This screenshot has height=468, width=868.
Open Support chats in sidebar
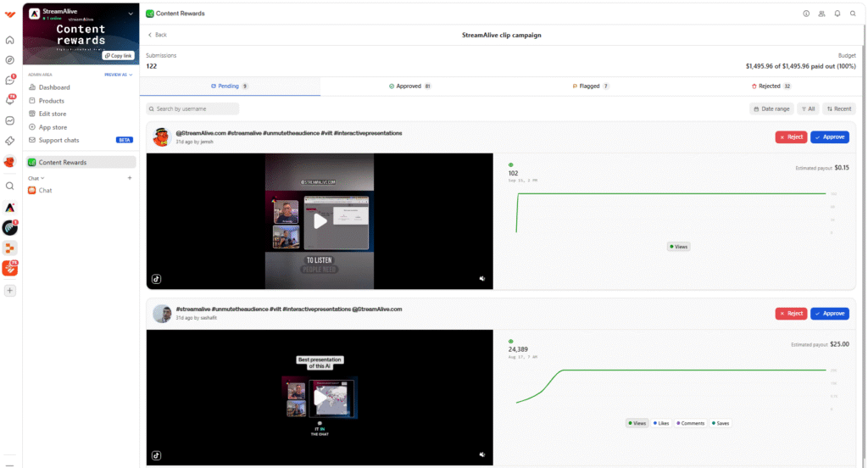tap(81, 140)
